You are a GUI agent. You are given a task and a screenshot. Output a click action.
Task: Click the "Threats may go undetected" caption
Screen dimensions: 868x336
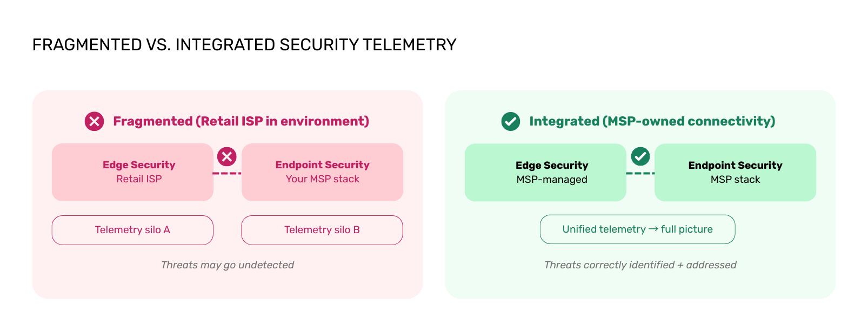228,265
